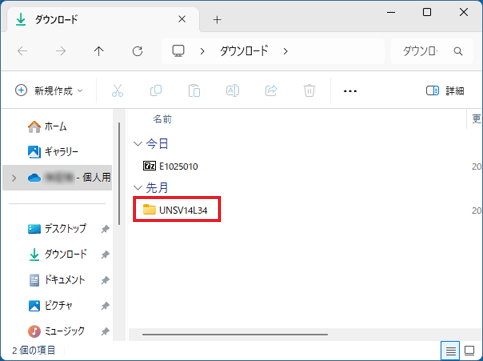Close the ダウンロード tab
483x361 pixels.
coord(182,19)
